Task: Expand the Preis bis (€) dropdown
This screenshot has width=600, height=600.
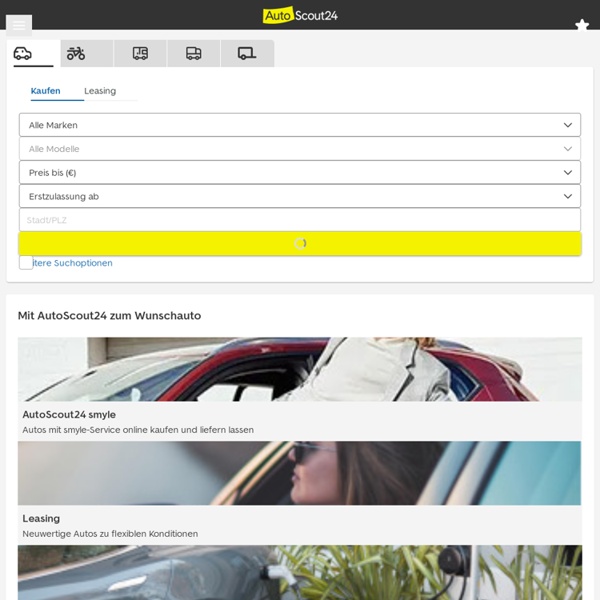Action: [299, 173]
